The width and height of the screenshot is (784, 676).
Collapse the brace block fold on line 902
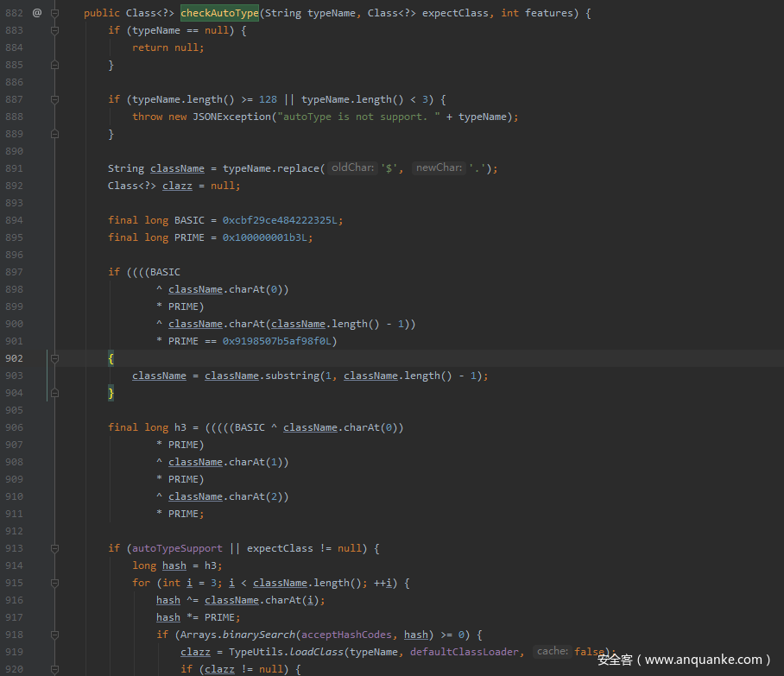click(55, 358)
